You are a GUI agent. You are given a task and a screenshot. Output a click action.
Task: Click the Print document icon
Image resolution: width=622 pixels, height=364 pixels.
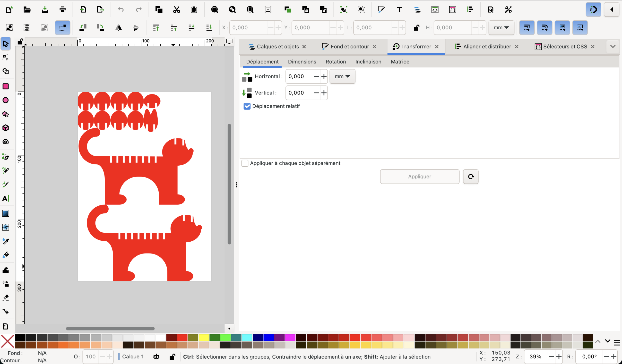click(x=63, y=10)
